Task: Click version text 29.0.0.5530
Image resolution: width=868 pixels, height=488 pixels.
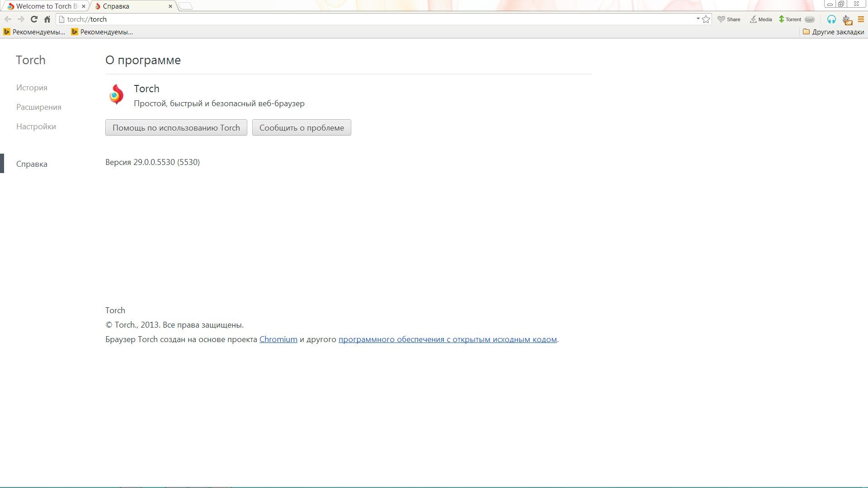Action: click(152, 162)
